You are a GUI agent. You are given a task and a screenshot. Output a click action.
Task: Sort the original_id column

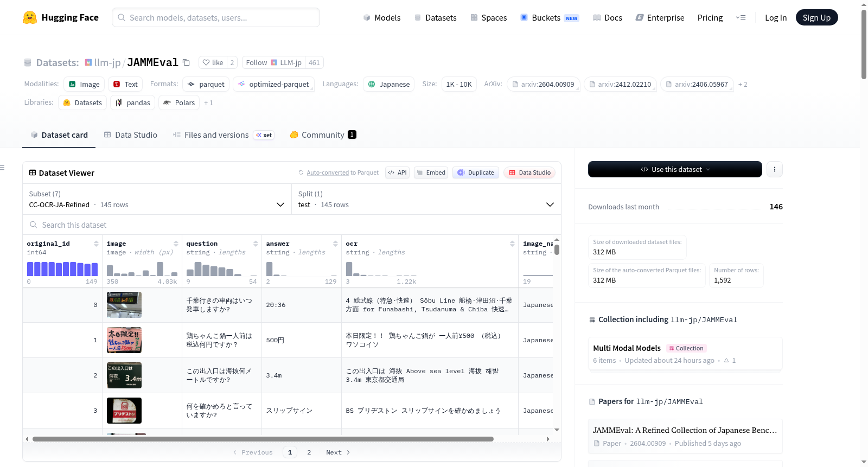coord(96,244)
